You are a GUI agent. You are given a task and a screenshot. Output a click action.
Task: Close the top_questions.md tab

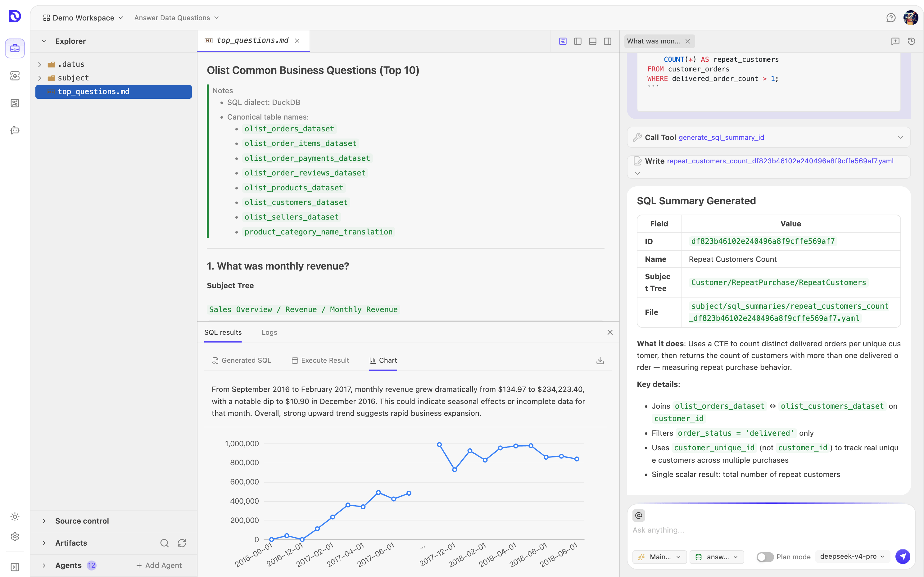(x=297, y=41)
